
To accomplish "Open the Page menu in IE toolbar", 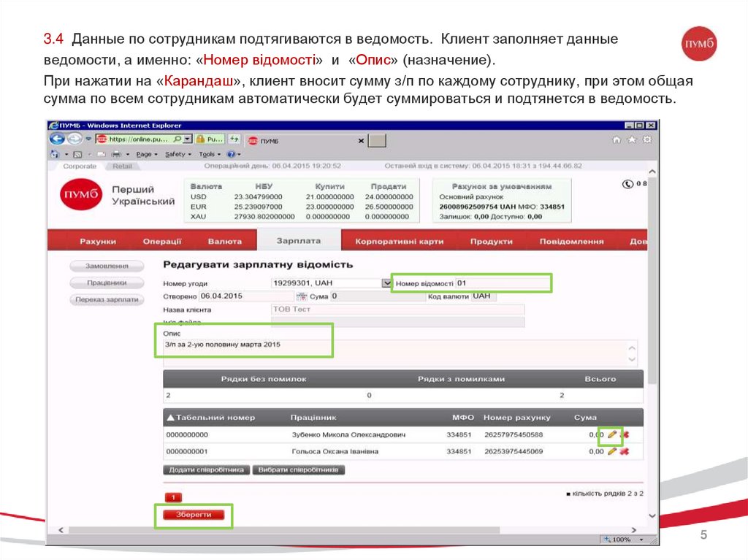I will point(144,154).
